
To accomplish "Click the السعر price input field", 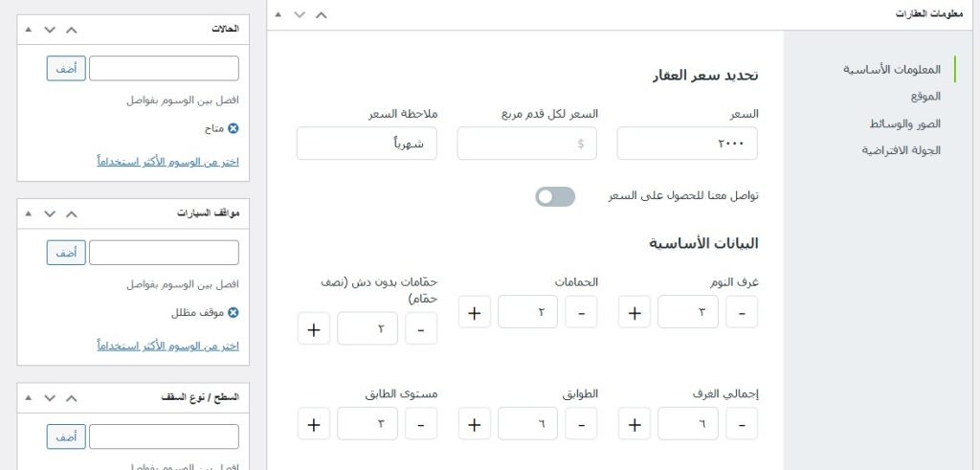I will [x=687, y=144].
